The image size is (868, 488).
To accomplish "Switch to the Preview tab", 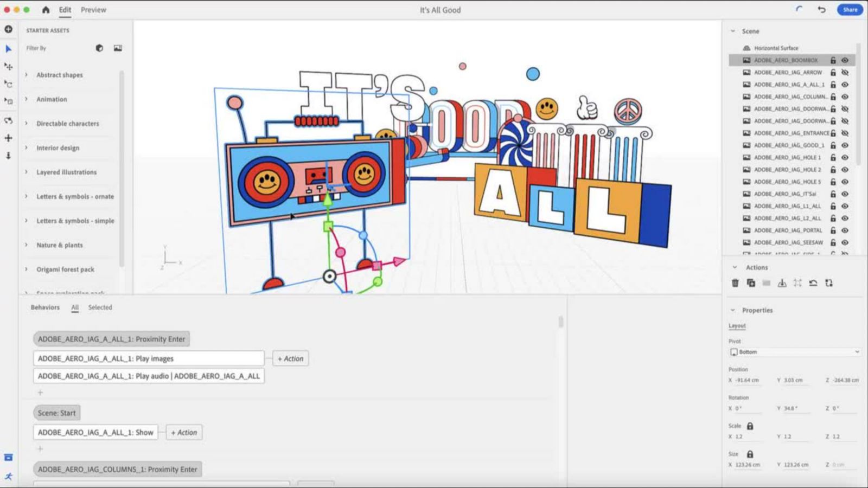I will pyautogui.click(x=93, y=10).
